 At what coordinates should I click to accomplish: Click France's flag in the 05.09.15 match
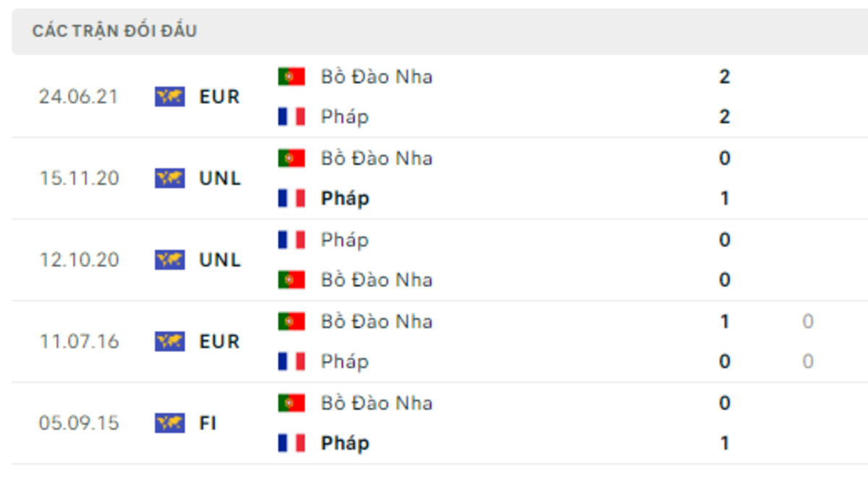292,443
